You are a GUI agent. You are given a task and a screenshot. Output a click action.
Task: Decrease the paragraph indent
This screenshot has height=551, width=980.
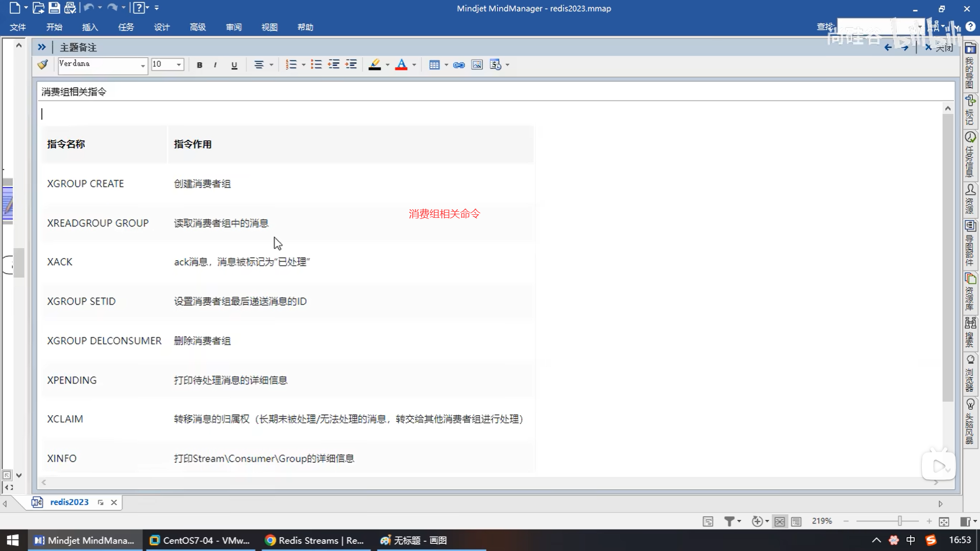coord(334,65)
